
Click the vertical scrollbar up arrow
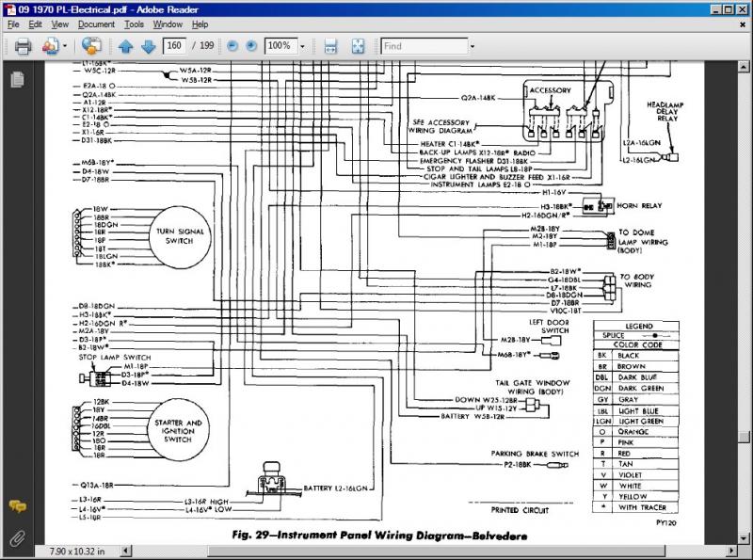coord(744,66)
